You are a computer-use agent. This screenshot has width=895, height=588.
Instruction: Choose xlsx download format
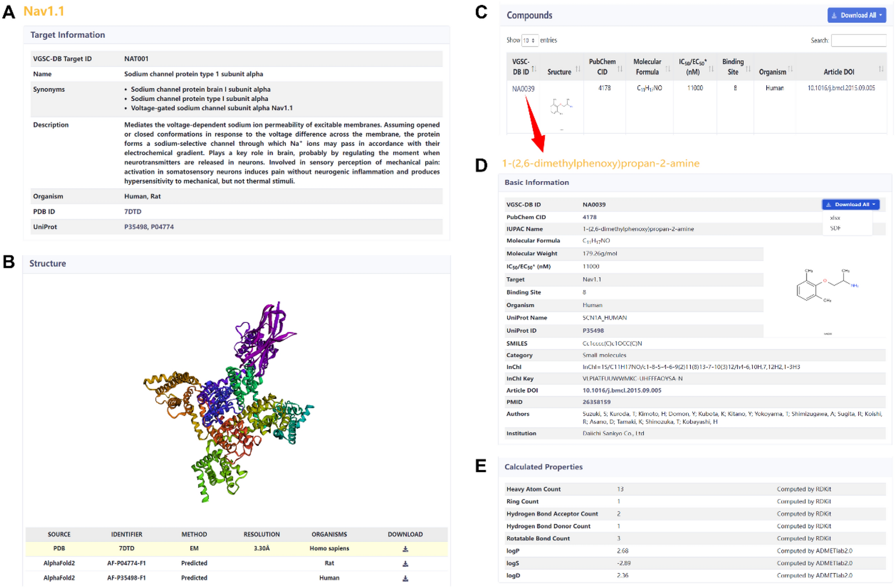(x=835, y=218)
